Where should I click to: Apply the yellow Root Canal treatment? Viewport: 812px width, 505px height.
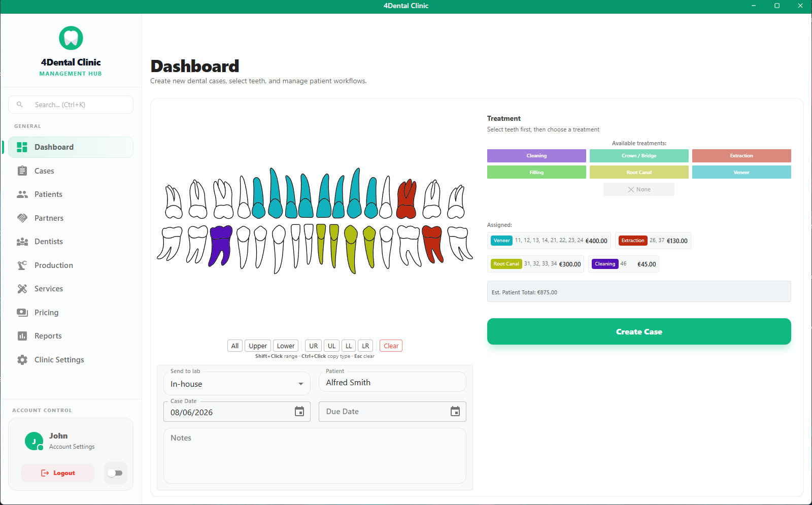[x=639, y=172]
